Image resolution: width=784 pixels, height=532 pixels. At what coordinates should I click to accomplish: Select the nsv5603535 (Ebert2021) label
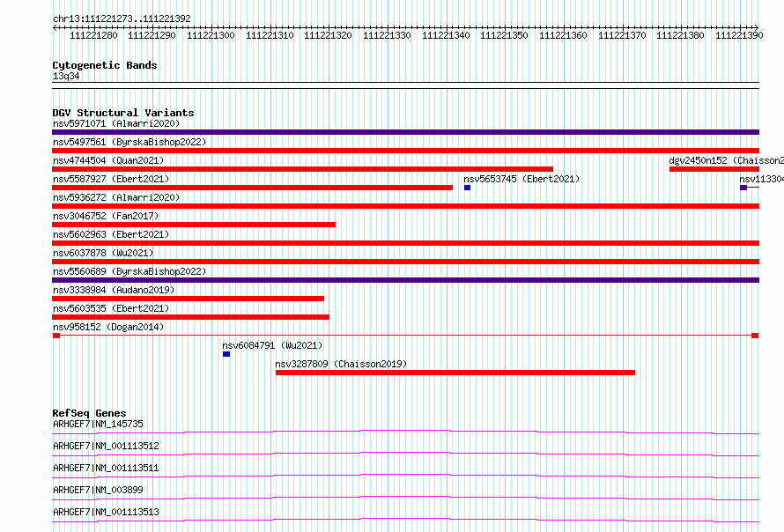click(x=111, y=308)
